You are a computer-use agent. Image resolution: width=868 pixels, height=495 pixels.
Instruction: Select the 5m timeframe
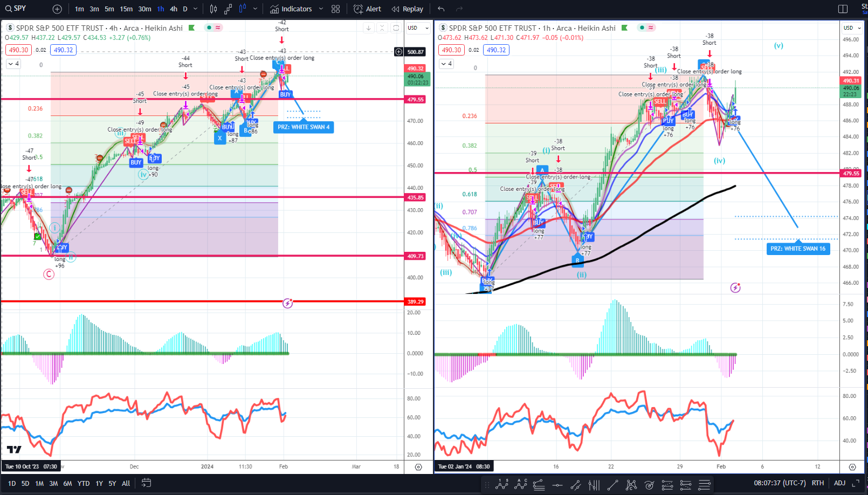pyautogui.click(x=109, y=9)
